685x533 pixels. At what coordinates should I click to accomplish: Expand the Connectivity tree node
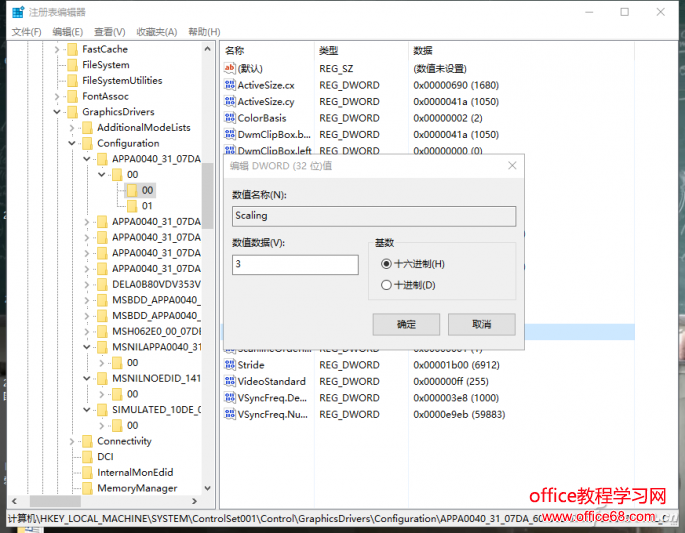[x=72, y=442]
